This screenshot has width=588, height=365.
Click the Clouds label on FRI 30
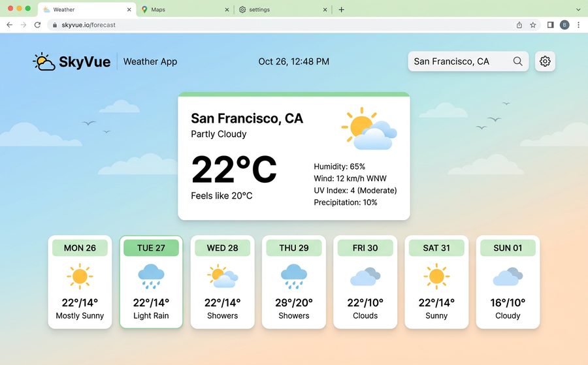365,315
